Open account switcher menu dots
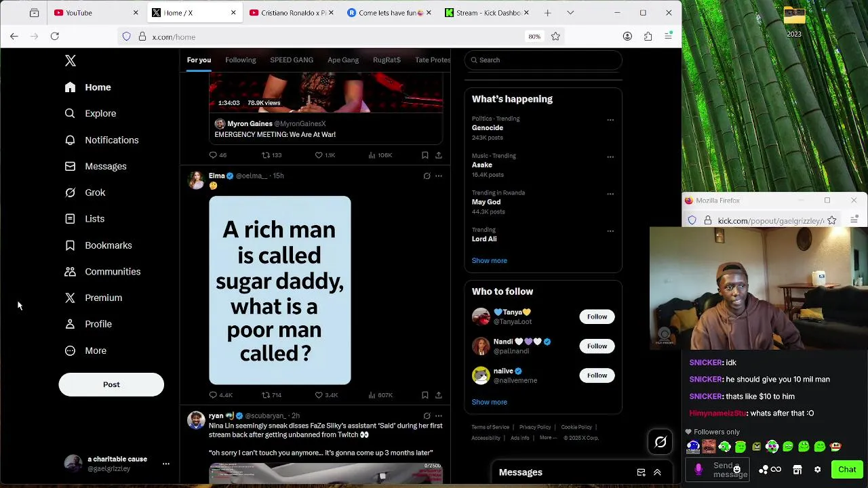The width and height of the screenshot is (868, 488). [x=165, y=464]
